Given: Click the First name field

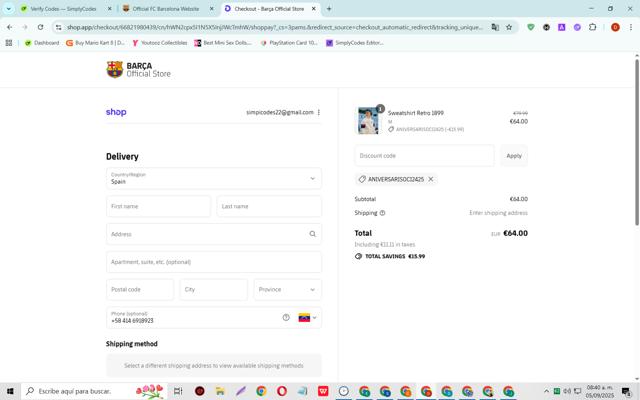Looking at the screenshot, I should [x=158, y=206].
